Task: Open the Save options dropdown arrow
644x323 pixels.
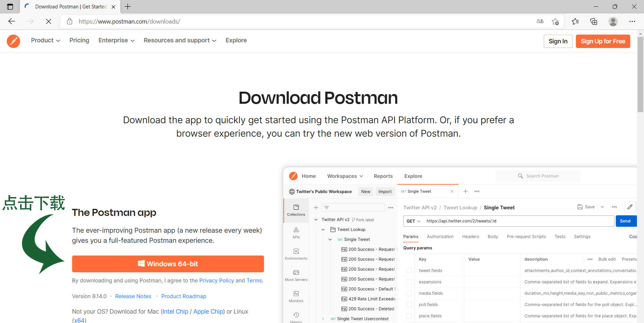Action: point(602,207)
